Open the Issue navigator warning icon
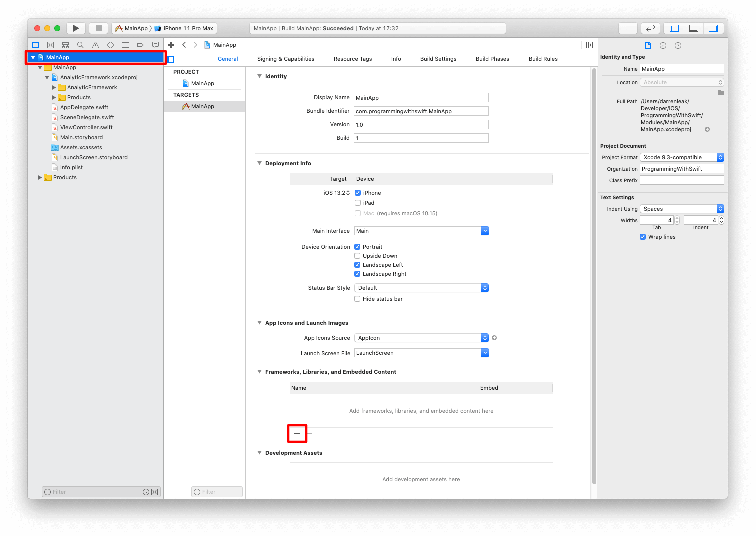 pos(95,45)
